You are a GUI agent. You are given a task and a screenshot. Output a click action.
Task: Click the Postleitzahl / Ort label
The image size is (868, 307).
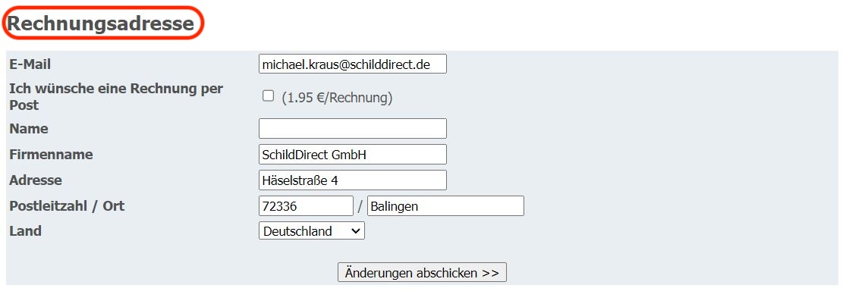(x=67, y=206)
